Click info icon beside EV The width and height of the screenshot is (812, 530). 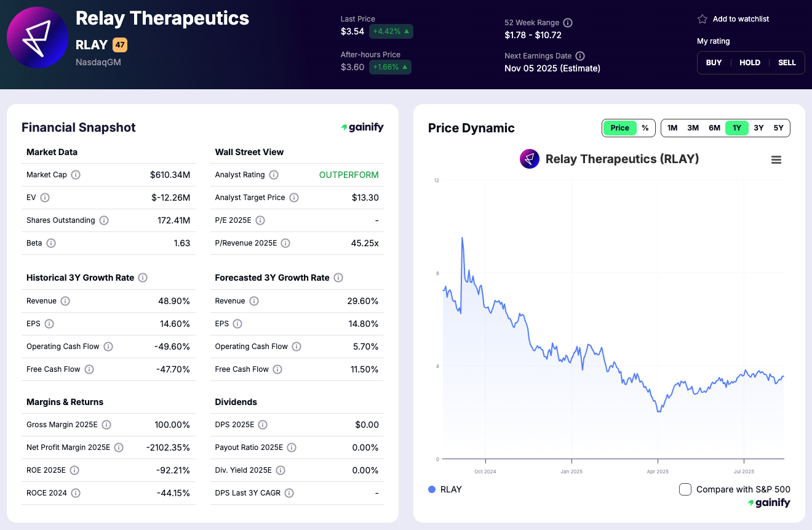coord(45,198)
